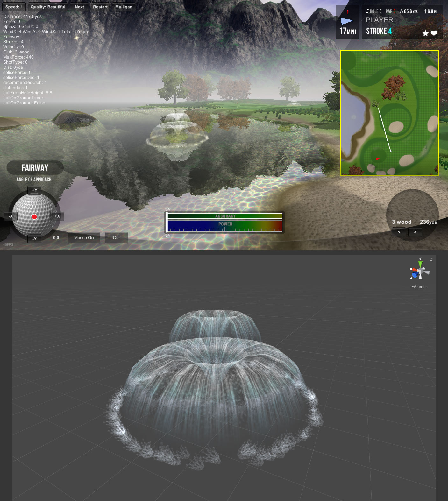The image size is (448, 501).
Task: Click the heart icon in player panel
Action: pos(434,33)
